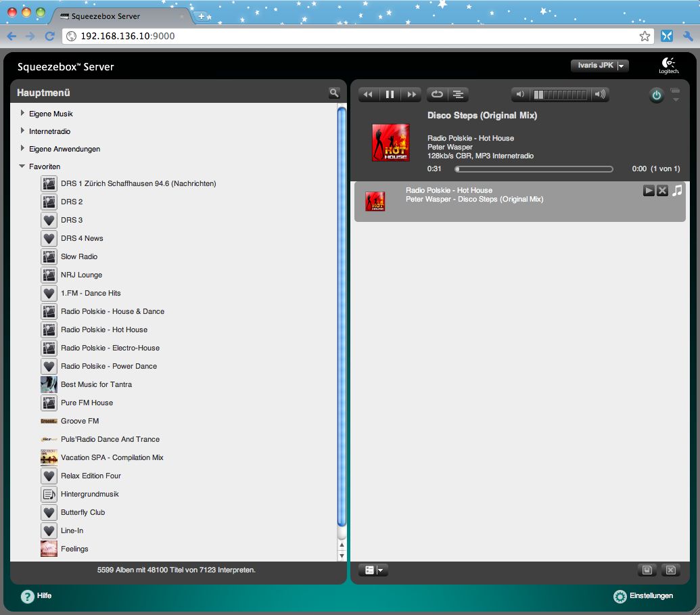Open the browser wrench menu
The width and height of the screenshot is (700, 615).
coord(688,36)
